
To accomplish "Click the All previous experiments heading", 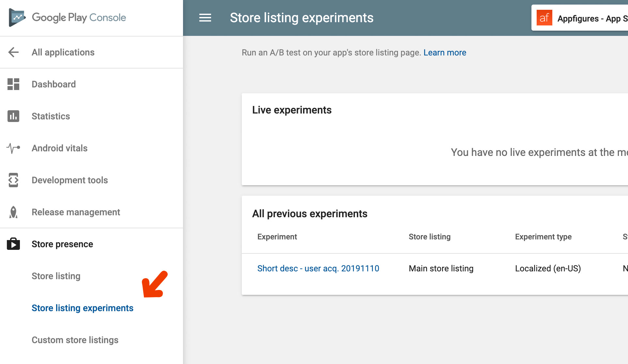I will tap(310, 214).
